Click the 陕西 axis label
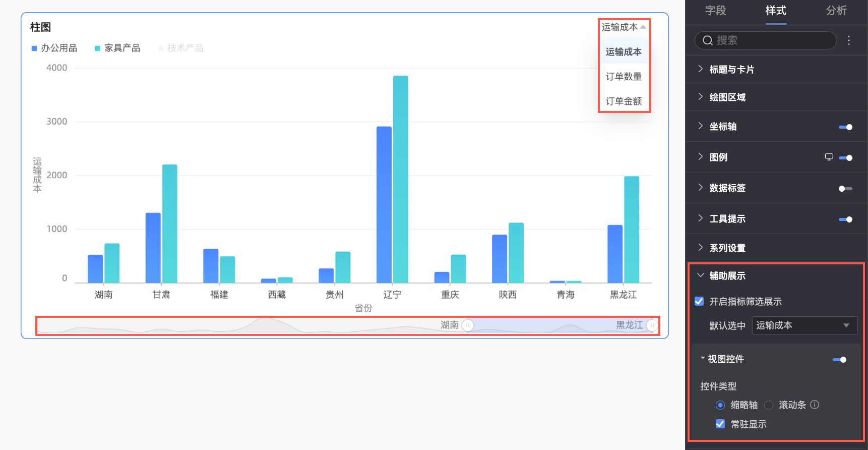 [508, 295]
